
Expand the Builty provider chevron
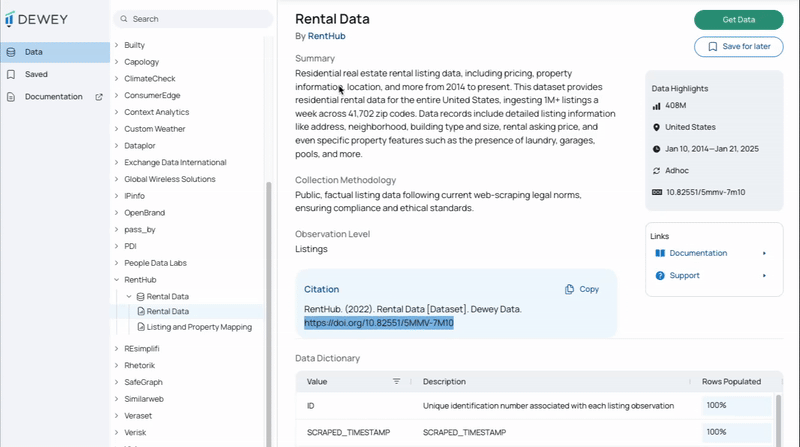(116, 45)
